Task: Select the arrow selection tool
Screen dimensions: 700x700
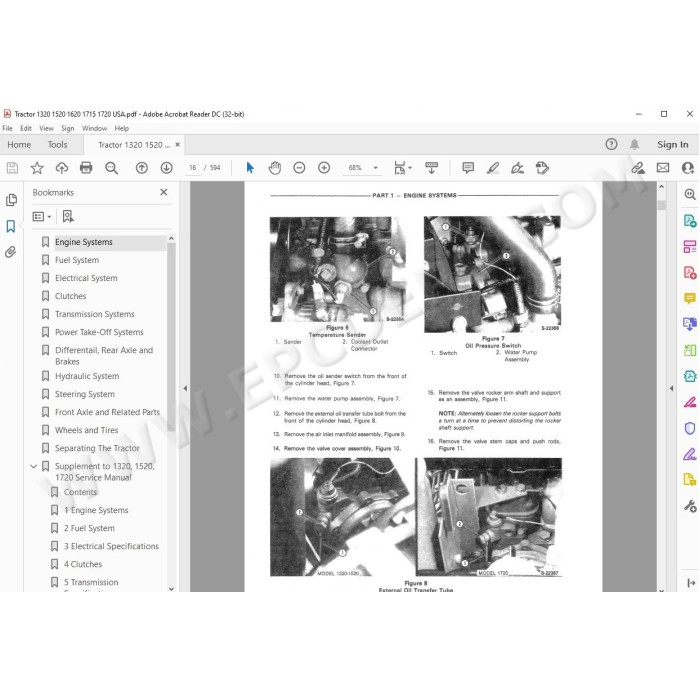Action: [250, 168]
